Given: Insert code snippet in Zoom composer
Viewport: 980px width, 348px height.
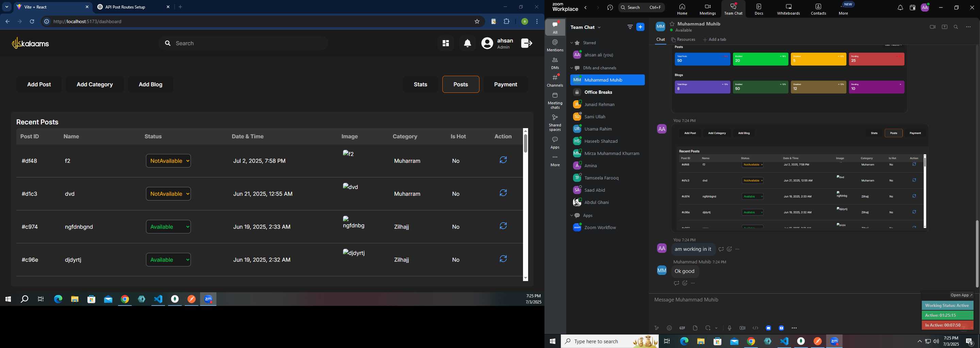Looking at the screenshot, I should (755, 328).
